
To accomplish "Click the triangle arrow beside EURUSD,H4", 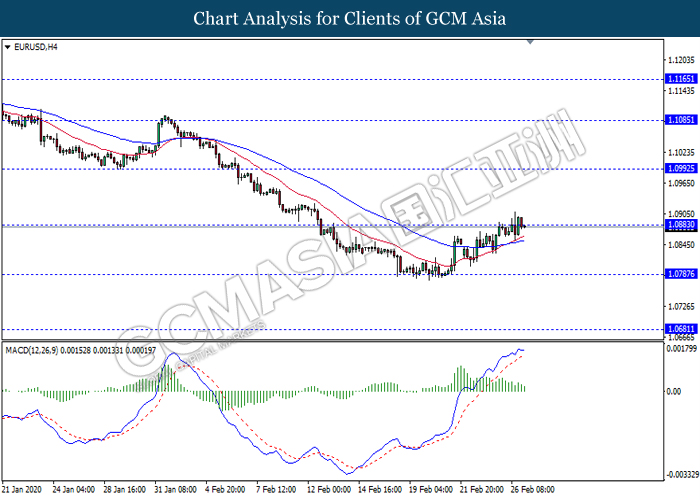I will (8, 47).
